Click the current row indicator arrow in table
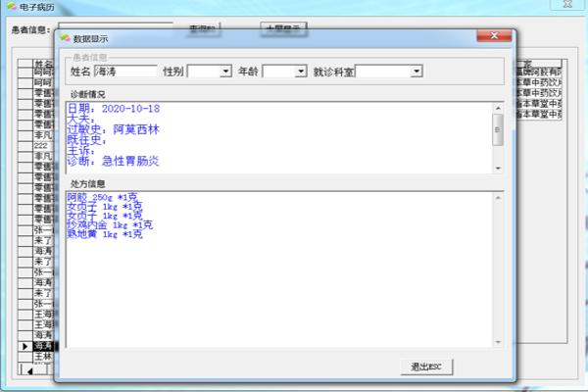 pyautogui.click(x=25, y=347)
